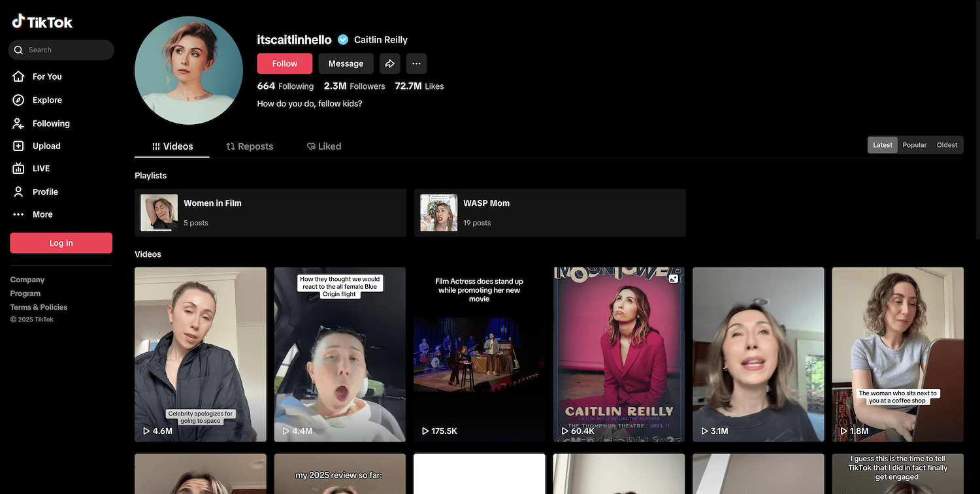
Task: Click into the Search field
Action: pos(65,50)
